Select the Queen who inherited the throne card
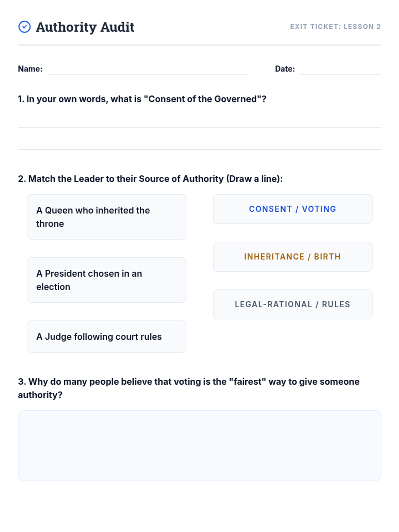Viewport: 399px width, 532px height. click(106, 217)
